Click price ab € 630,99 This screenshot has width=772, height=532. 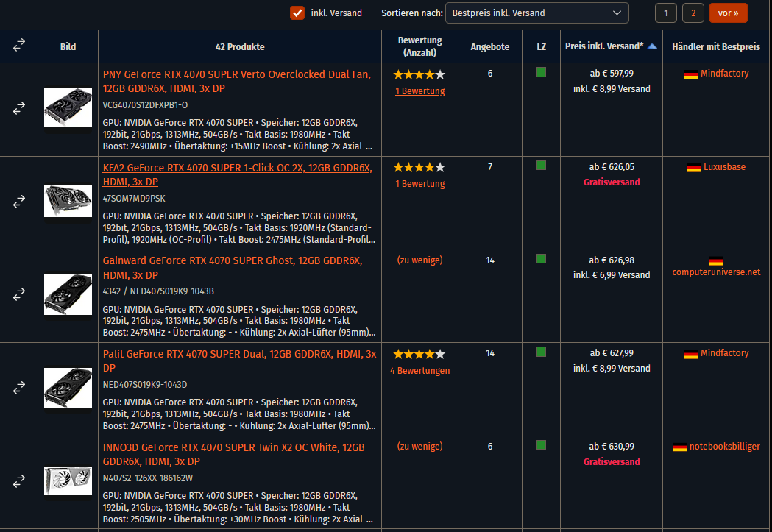[x=612, y=447]
